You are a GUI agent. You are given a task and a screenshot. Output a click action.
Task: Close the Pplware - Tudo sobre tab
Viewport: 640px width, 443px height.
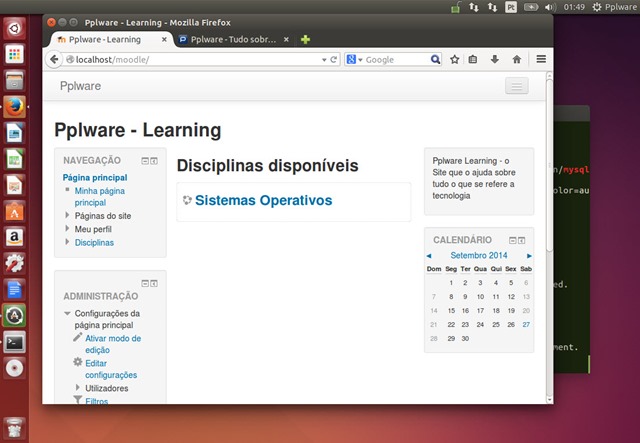pyautogui.click(x=286, y=40)
